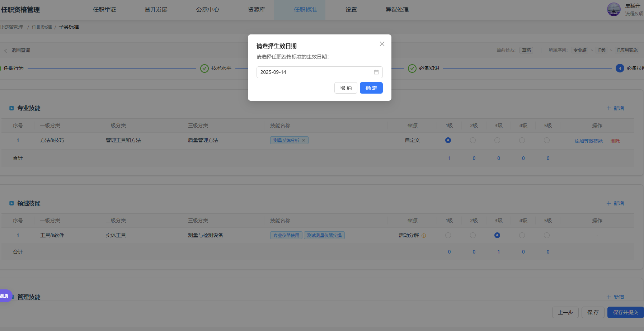Image resolution: width=644 pixels, height=331 pixels.
Task: Remove the 测量系统分析 skill tag
Action: [304, 141]
